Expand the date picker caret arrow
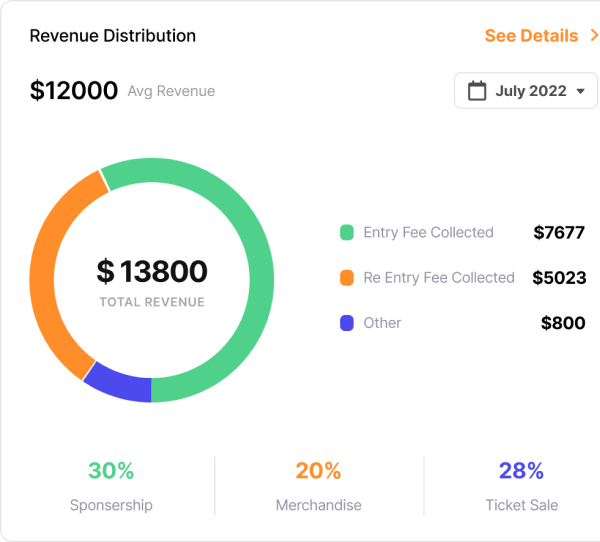Image resolution: width=600 pixels, height=542 pixels. pos(579,92)
